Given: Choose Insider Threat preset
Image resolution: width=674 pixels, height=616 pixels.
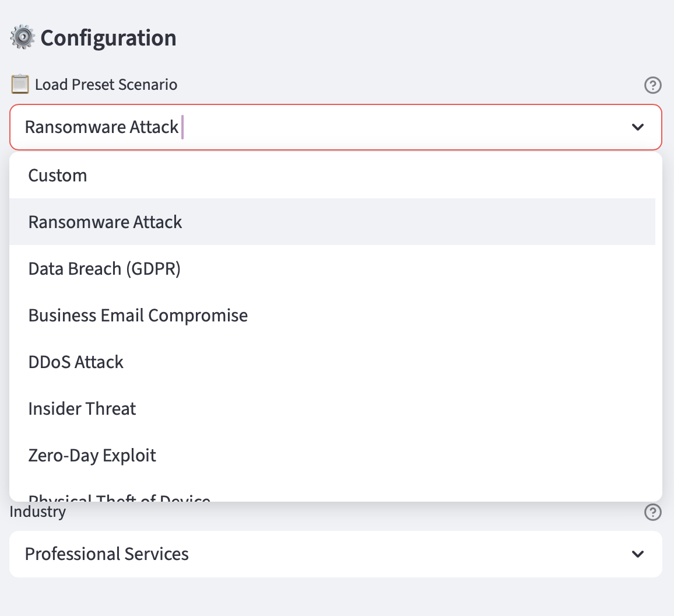Looking at the screenshot, I should pyautogui.click(x=82, y=409).
